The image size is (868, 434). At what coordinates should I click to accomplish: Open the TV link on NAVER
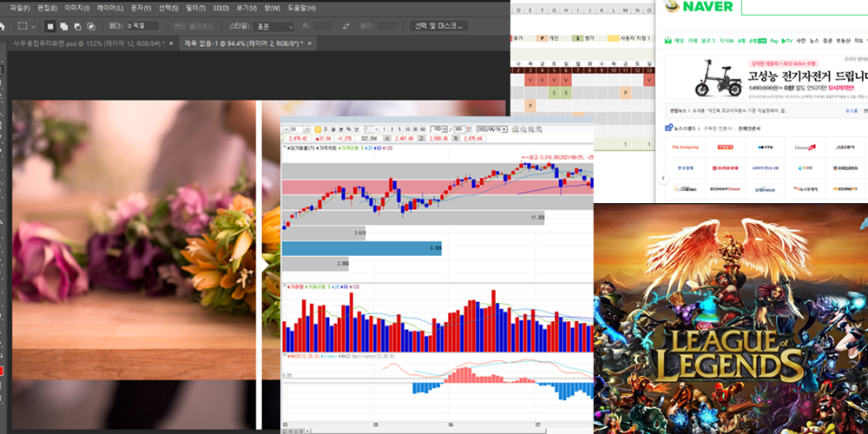coord(787,41)
